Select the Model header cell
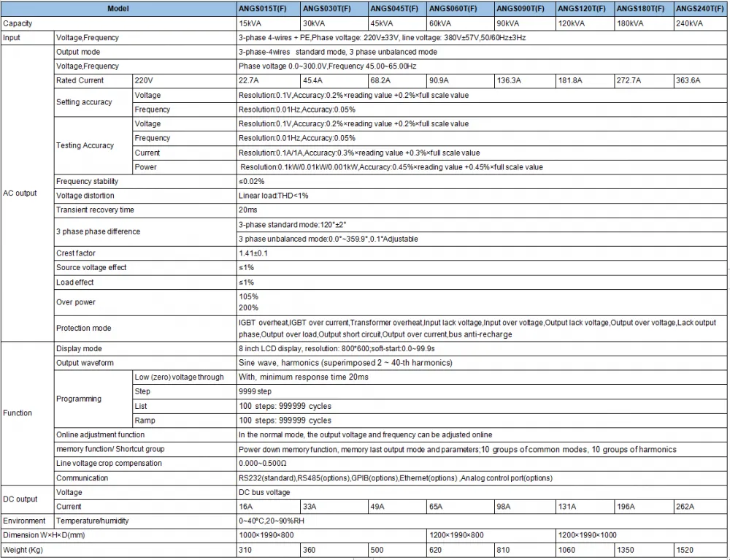The width and height of the screenshot is (730, 560). click(118, 8)
